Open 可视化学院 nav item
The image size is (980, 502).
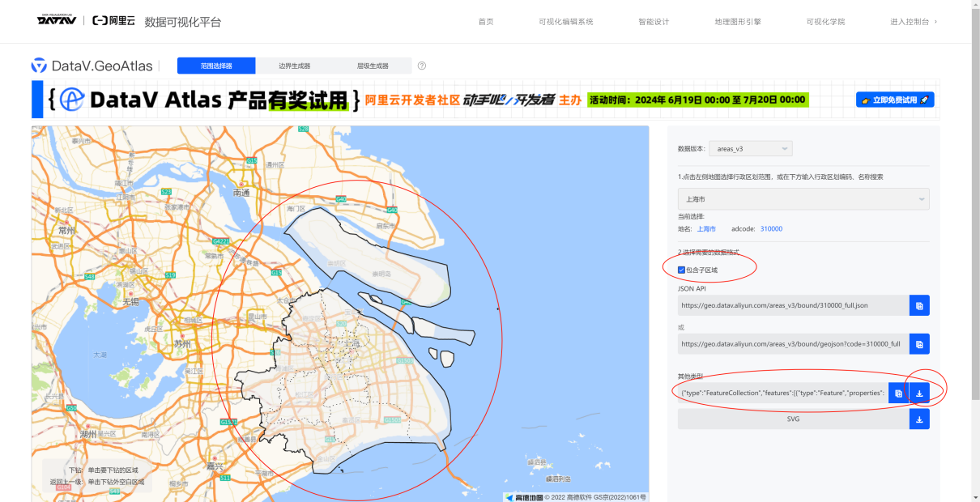tap(825, 22)
